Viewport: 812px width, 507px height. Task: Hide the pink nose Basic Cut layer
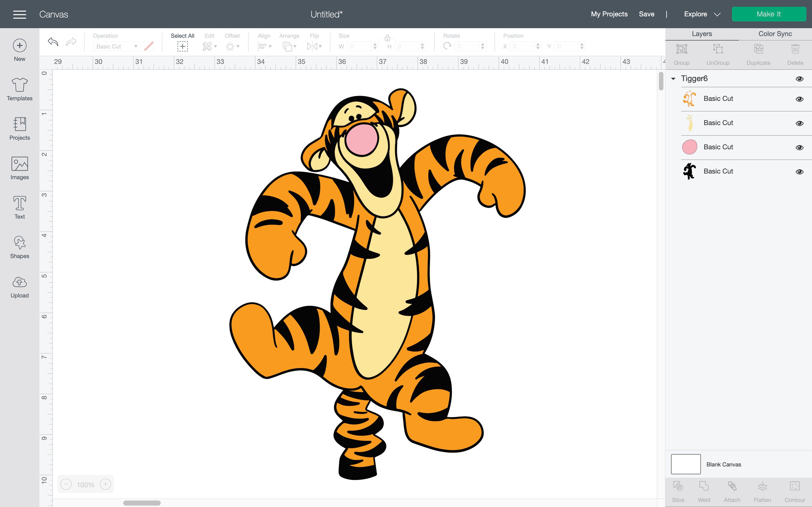coord(800,147)
